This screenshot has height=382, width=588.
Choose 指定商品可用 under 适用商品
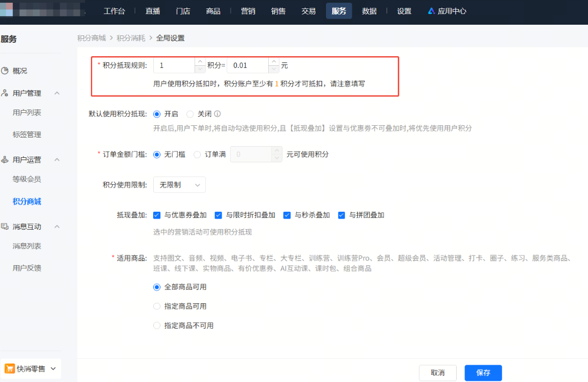157,306
